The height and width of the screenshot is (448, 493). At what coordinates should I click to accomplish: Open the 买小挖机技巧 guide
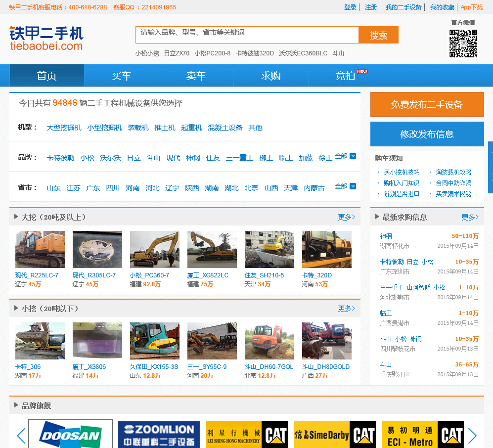[402, 172]
